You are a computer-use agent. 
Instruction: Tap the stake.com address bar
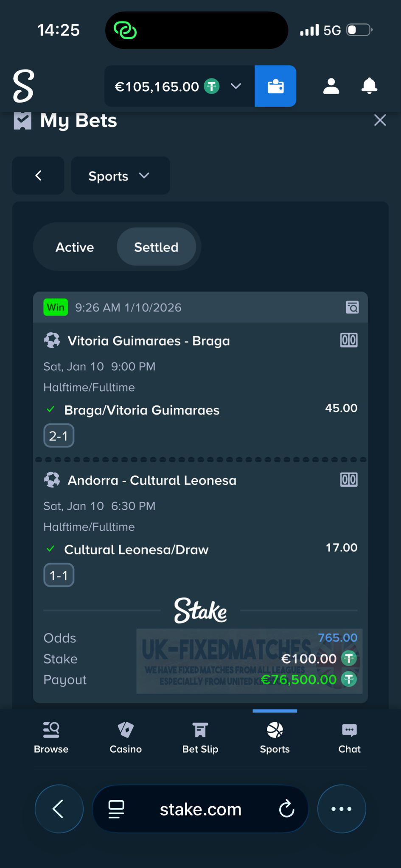(x=200, y=810)
